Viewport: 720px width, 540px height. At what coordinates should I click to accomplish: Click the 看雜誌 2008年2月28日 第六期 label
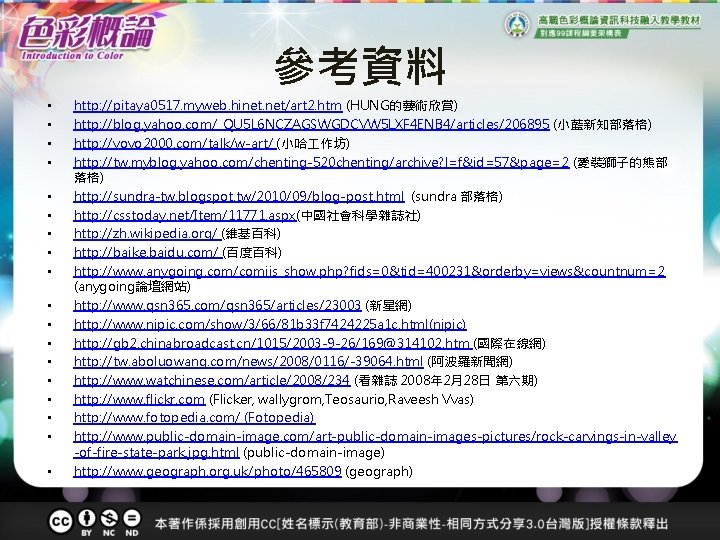[x=446, y=380]
